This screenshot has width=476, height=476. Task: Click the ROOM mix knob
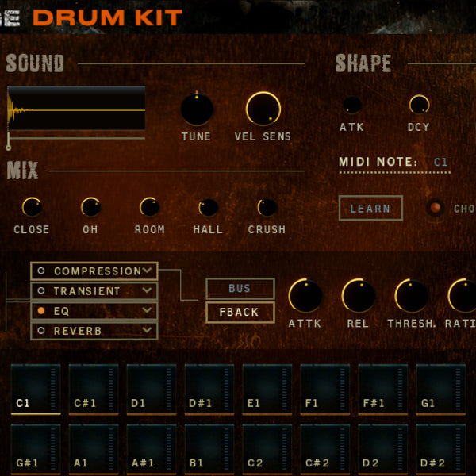pyautogui.click(x=149, y=207)
